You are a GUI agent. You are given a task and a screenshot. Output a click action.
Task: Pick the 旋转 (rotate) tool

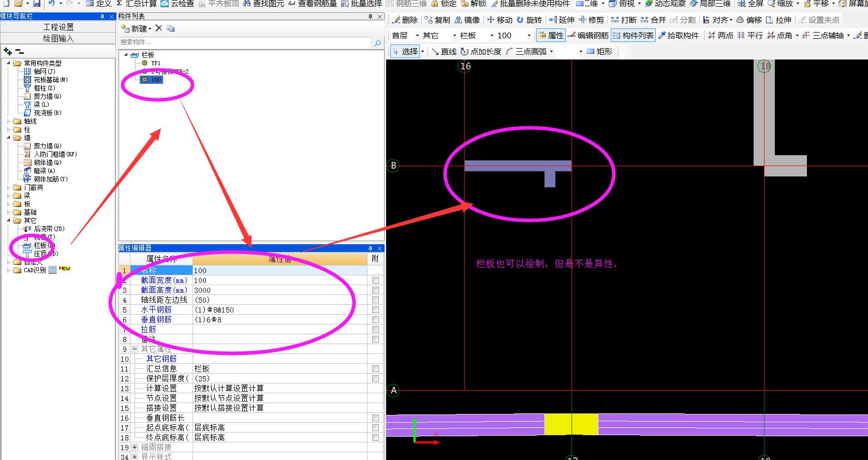pyautogui.click(x=529, y=20)
